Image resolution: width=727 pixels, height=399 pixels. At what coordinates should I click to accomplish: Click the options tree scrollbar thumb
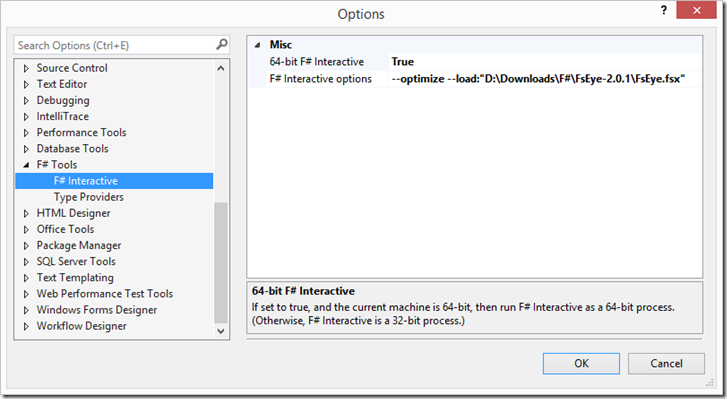(x=221, y=262)
